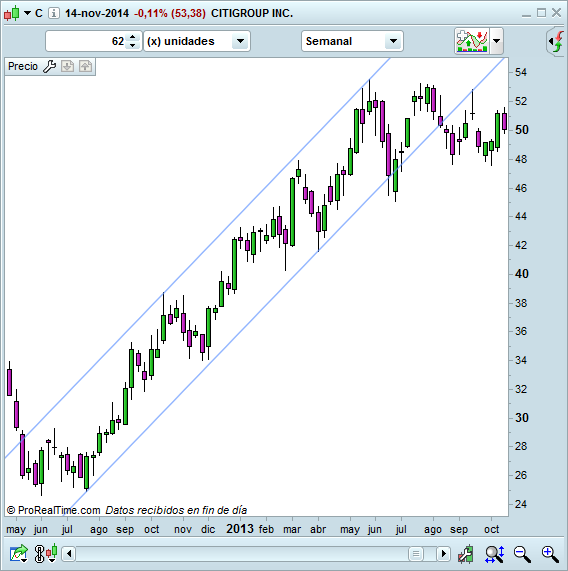Zoom out with the minus magnifier icon
This screenshot has width=568, height=571.
522,554
